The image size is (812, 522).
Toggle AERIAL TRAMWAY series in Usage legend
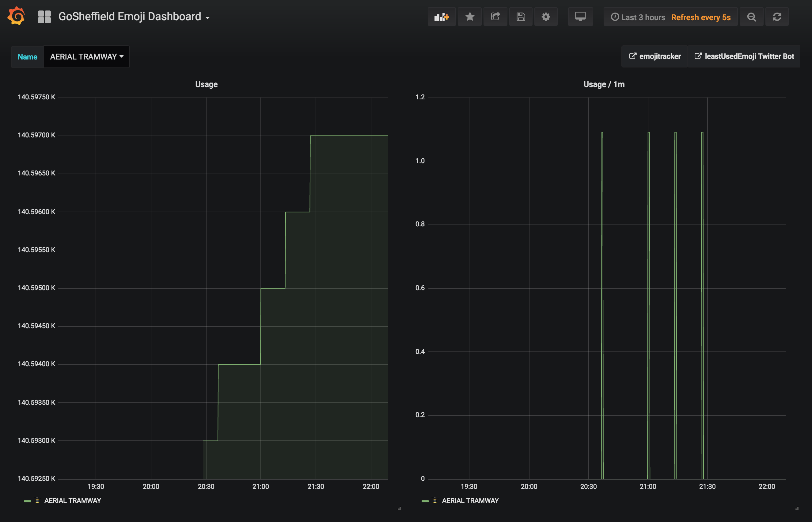pos(72,501)
